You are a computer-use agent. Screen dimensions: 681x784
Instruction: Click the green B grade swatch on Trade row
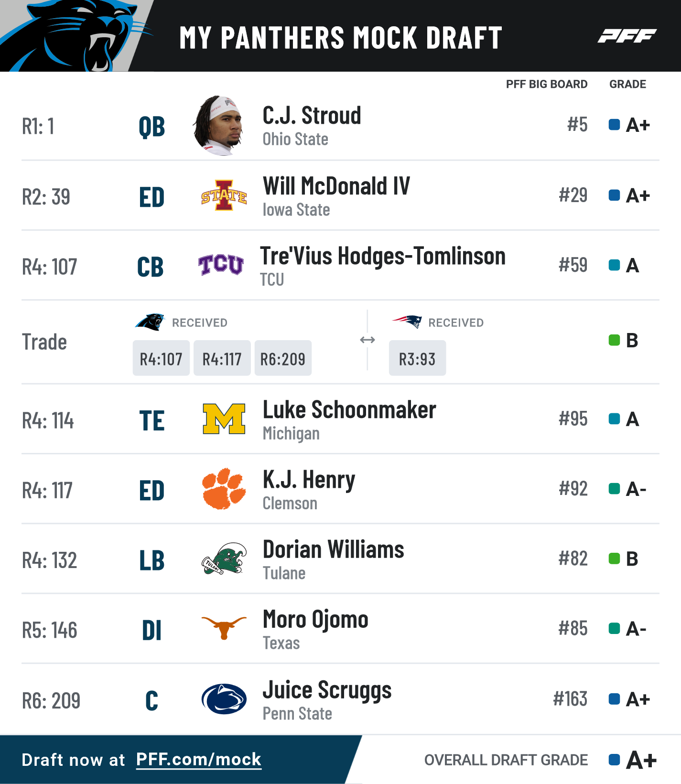(x=614, y=340)
